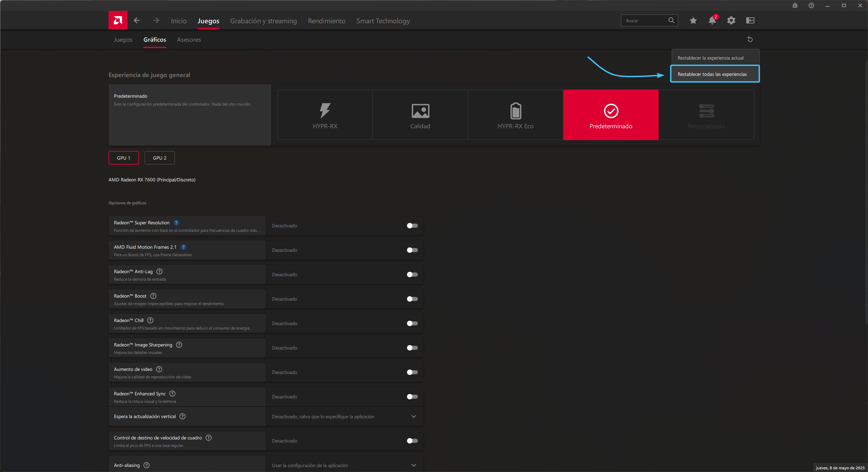Open Grabación y streaming tab

[x=264, y=21]
